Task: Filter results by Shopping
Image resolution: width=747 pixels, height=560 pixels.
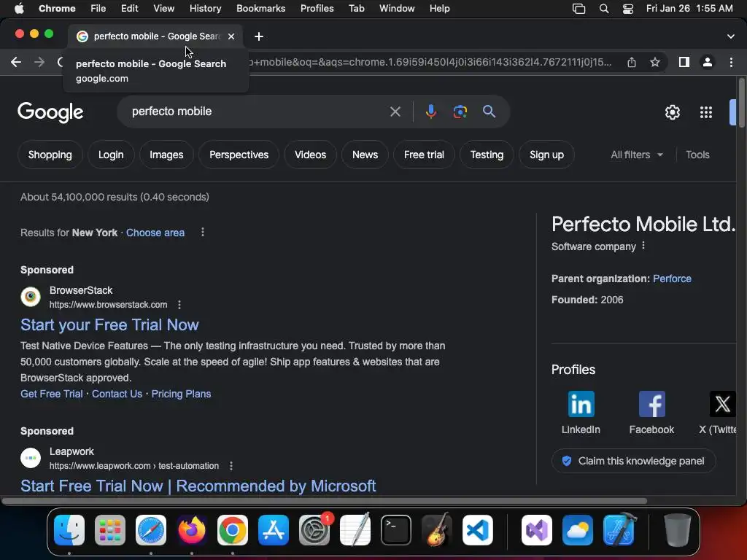Action: point(50,155)
